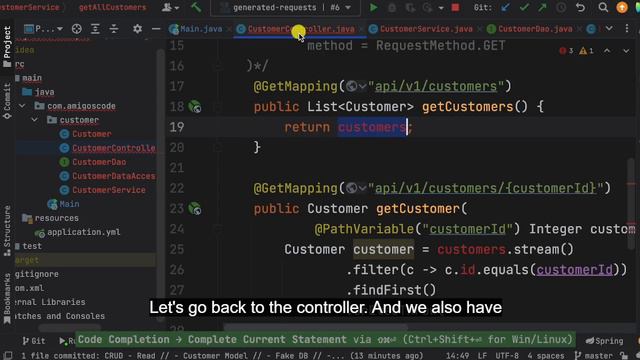Click the LF line separator item
Screen dimensions: 640x360
pos(482,356)
